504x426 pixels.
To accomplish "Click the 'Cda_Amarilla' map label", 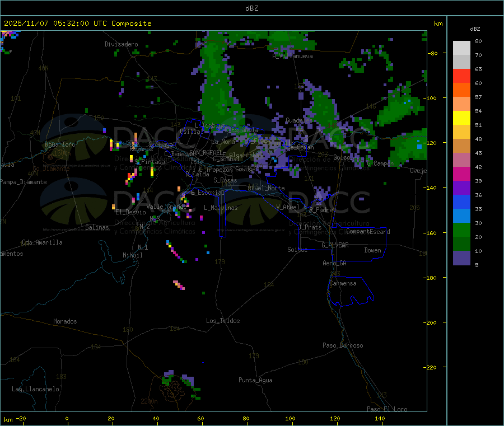I will click(42, 242).
